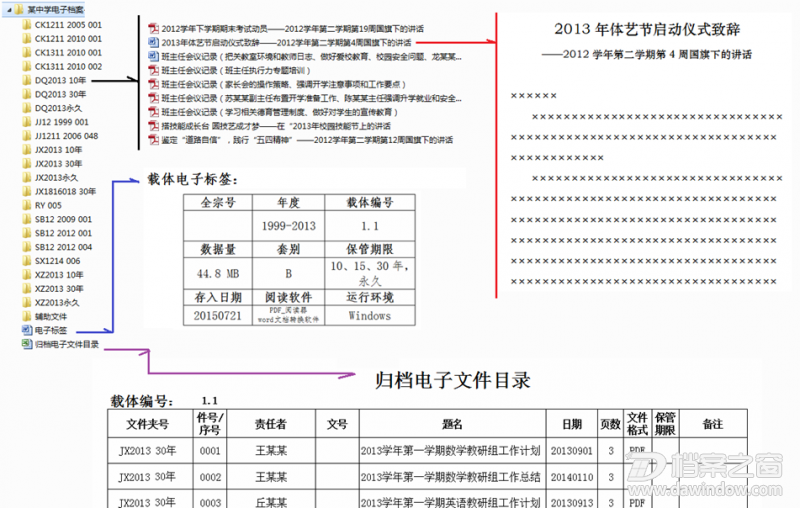This screenshot has height=508, width=800.
Task: Select row 2013学年第一学期数学教研组工作计划
Action: coord(450,450)
